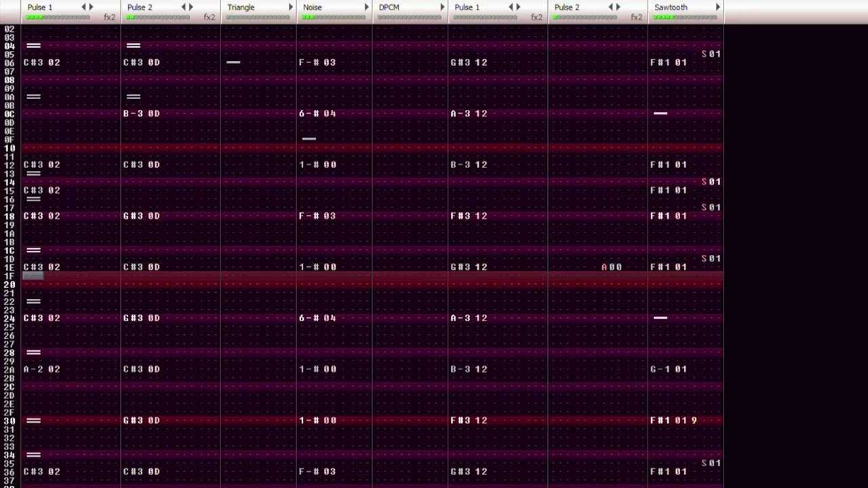Select C#3 0D note in row 2A

[x=142, y=369]
